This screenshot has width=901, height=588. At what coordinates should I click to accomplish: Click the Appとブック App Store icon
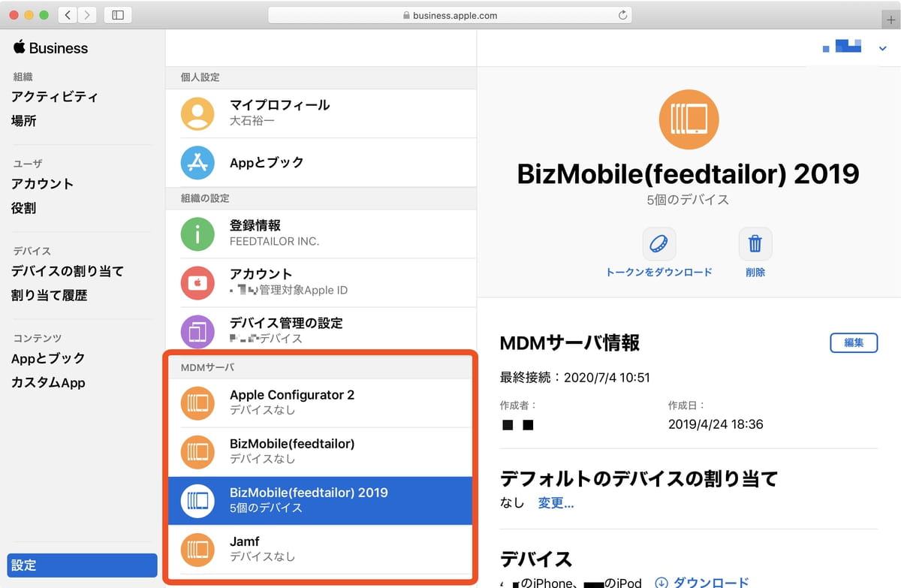[197, 162]
